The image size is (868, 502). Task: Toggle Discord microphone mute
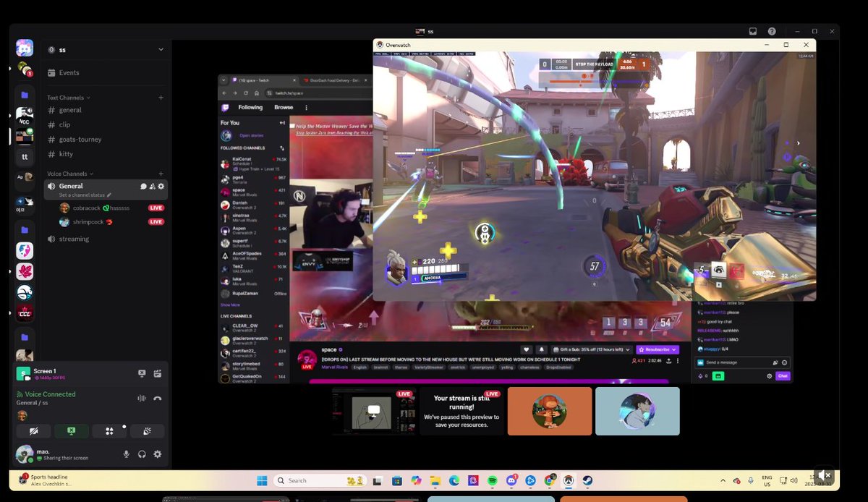pos(127,454)
